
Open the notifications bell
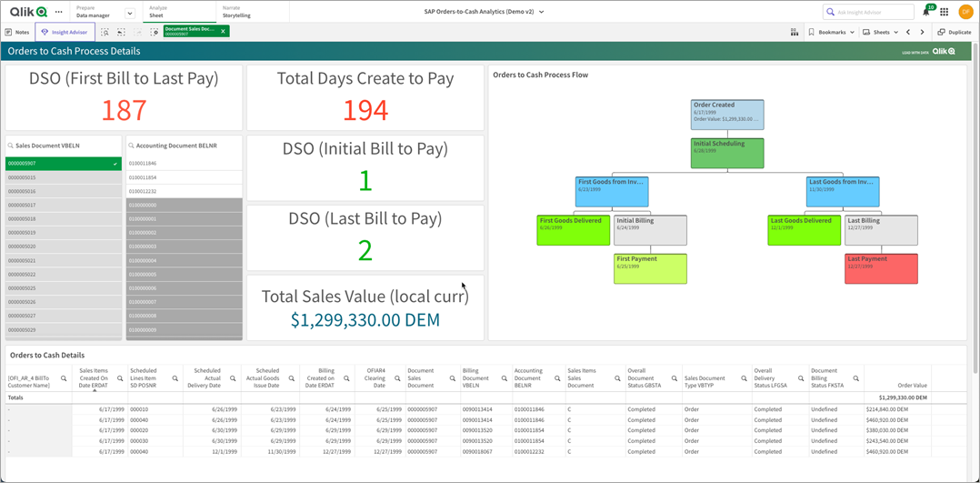[925, 12]
